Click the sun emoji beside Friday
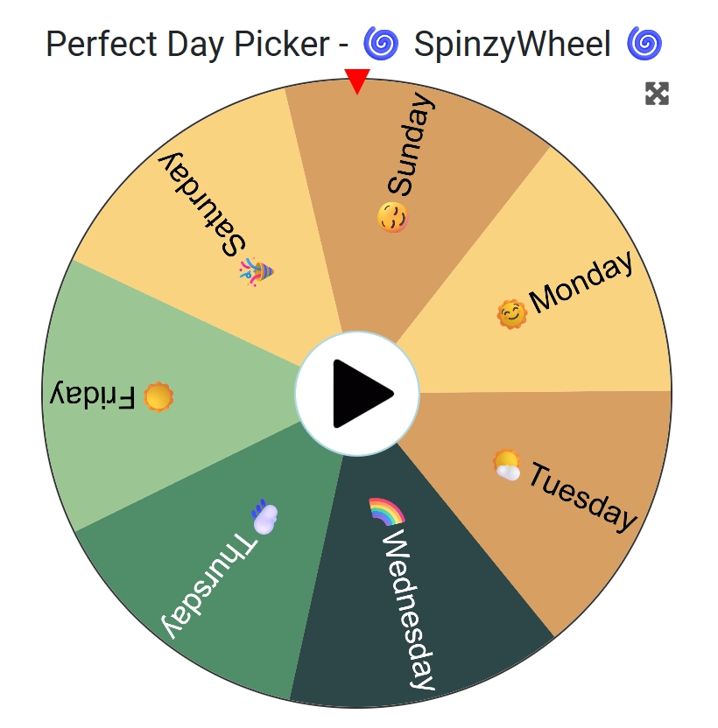Screen dimensions: 718x728 click(158, 397)
